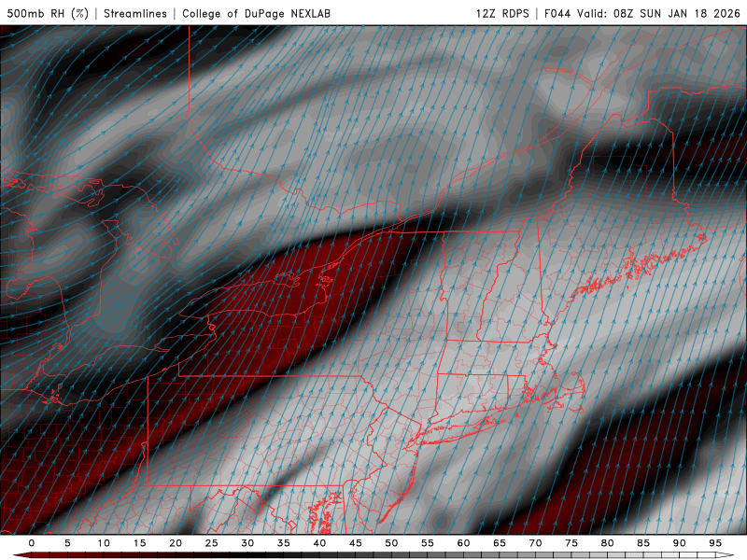The height and width of the screenshot is (560, 747).
Task: Click the color scale label "80"
Action: (608, 543)
